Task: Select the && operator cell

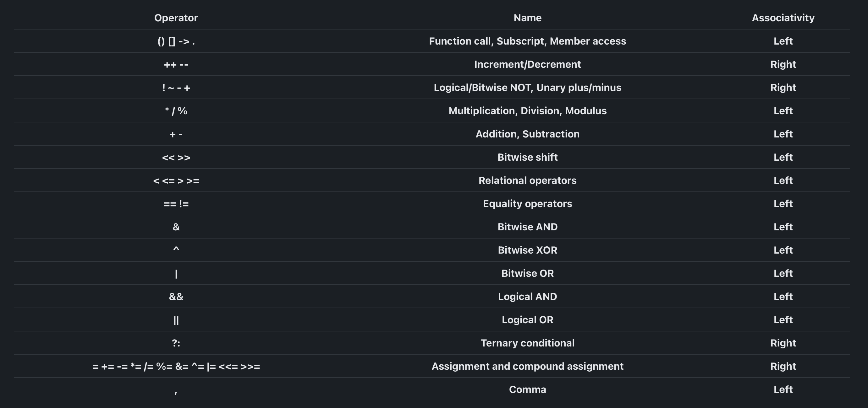Action: pos(176,297)
